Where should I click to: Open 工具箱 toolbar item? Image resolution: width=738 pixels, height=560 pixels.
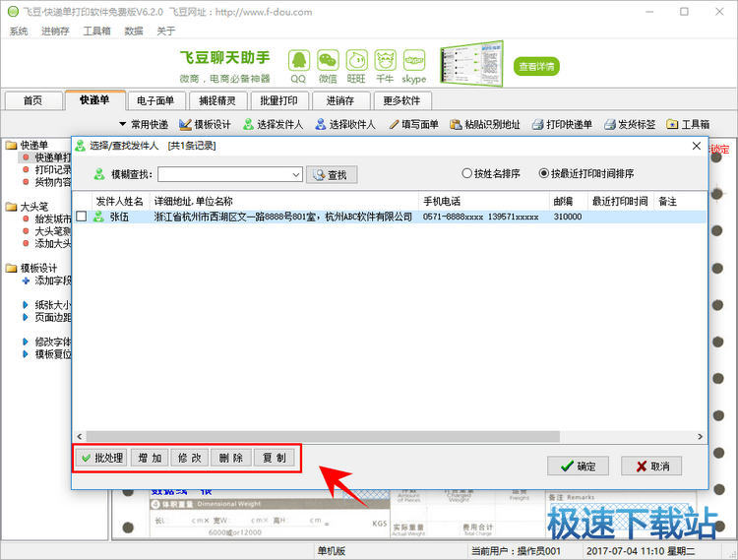point(688,125)
